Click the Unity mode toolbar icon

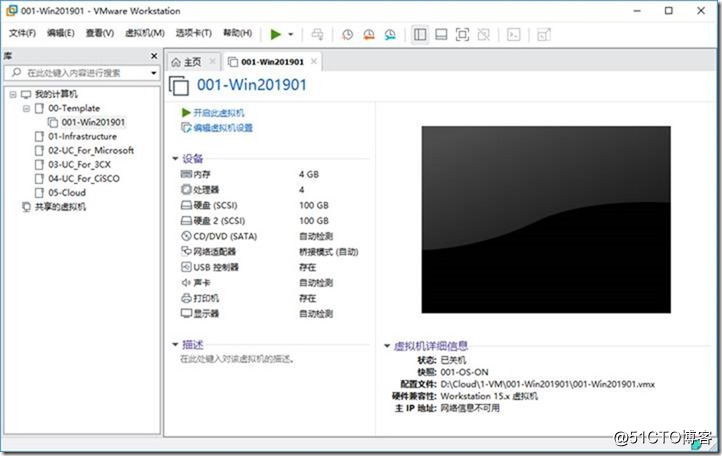click(483, 34)
